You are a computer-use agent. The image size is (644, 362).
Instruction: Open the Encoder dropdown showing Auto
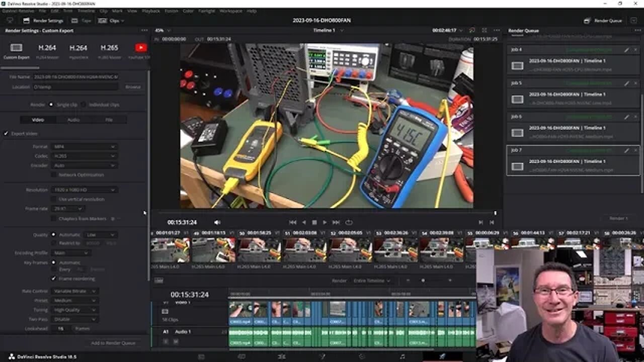tap(84, 165)
